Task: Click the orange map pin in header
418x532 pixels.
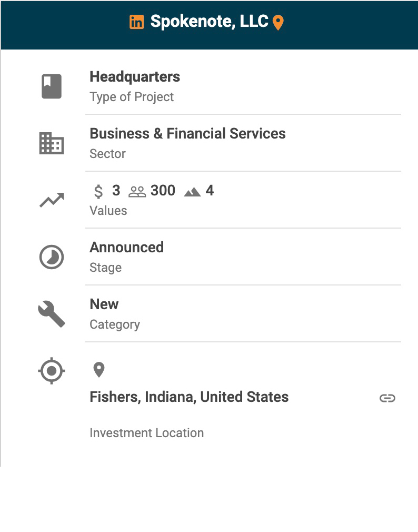Action: [278, 23]
